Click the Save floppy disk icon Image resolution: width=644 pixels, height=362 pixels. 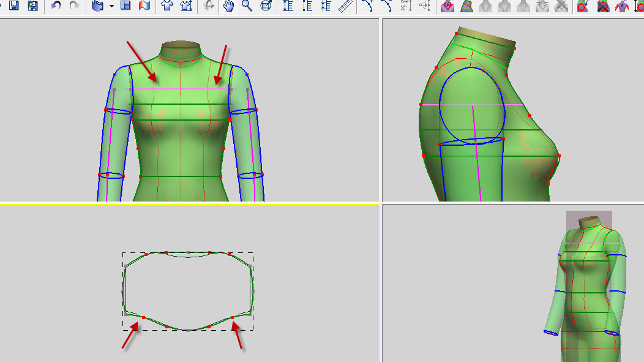coord(14,6)
